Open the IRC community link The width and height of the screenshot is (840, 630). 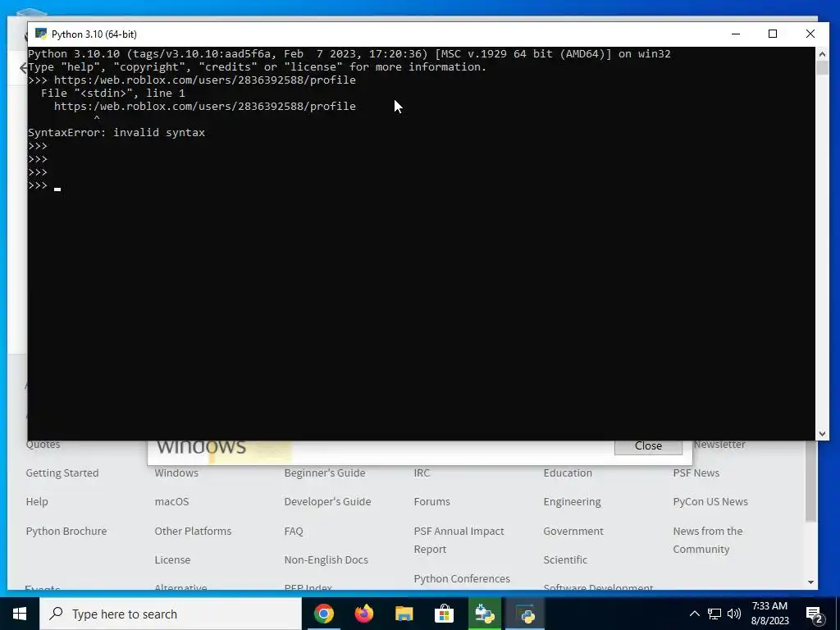click(422, 473)
